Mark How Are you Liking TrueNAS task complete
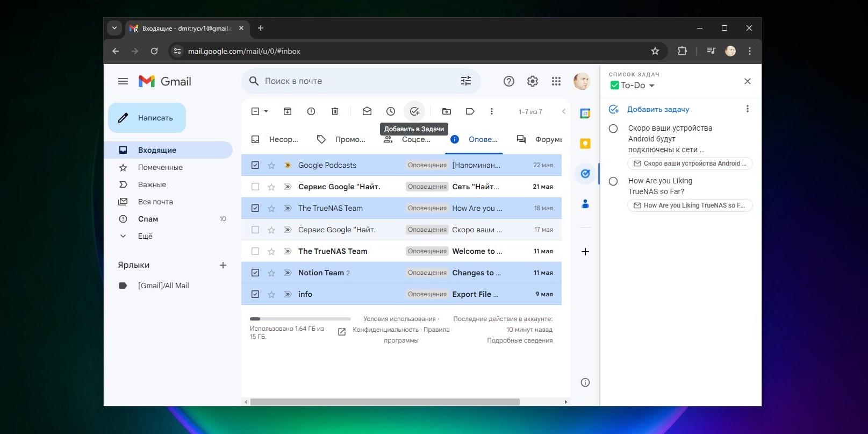 click(613, 181)
